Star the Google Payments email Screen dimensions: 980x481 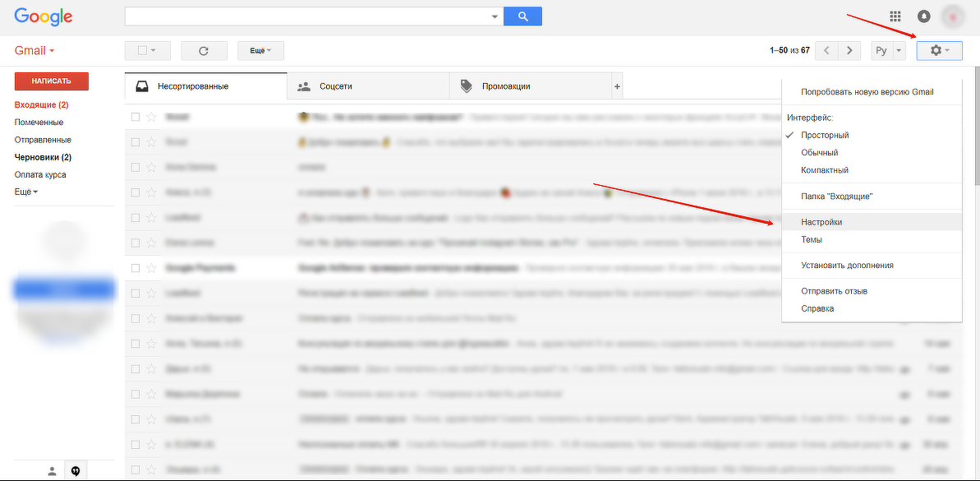click(151, 268)
